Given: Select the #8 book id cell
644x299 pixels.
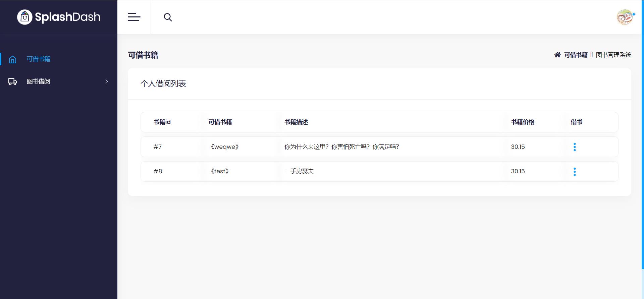Looking at the screenshot, I should [158, 171].
